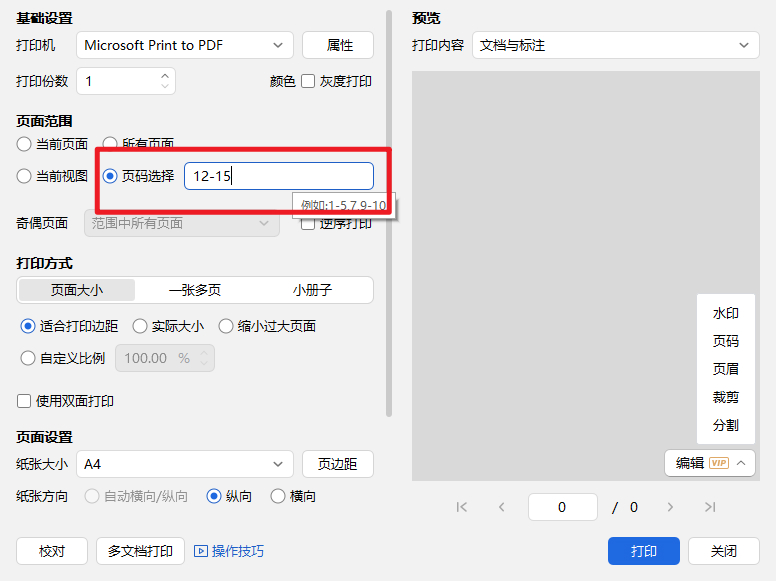Image resolution: width=776 pixels, height=581 pixels.
Task: Go to next preview page icon
Action: point(670,507)
